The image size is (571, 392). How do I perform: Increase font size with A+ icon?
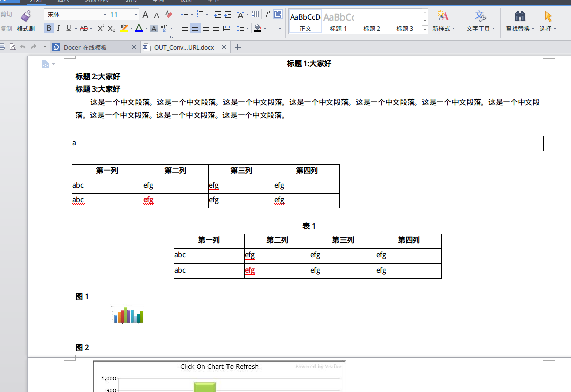(146, 15)
